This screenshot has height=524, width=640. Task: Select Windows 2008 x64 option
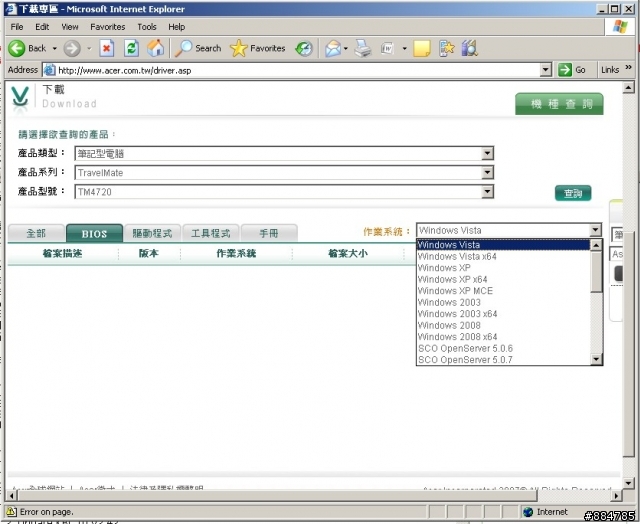(504, 337)
